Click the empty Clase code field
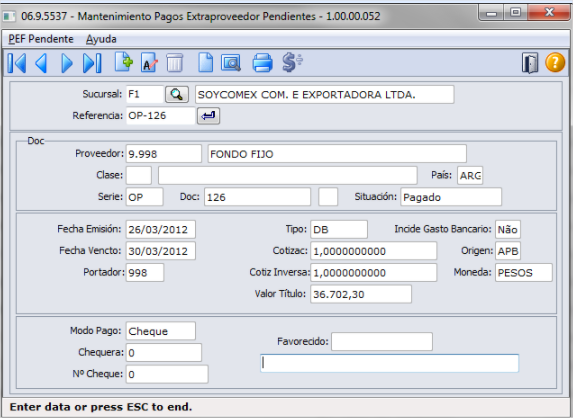 pos(139,175)
